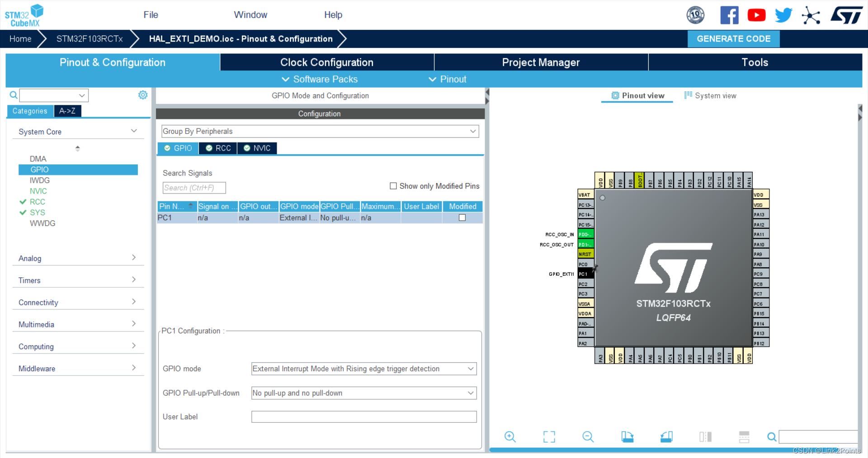The image size is (868, 458).
Task: Click the User Label input field
Action: click(364, 416)
